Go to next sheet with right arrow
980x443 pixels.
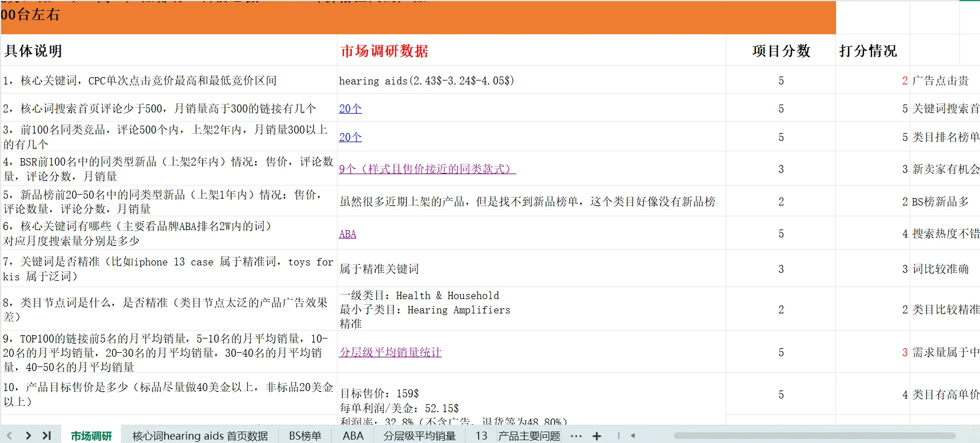click(x=28, y=436)
